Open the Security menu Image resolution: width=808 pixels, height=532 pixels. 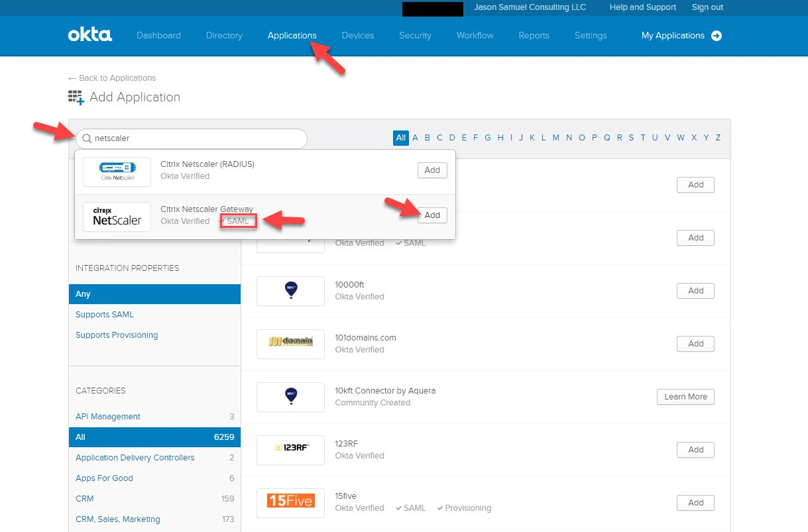click(415, 36)
